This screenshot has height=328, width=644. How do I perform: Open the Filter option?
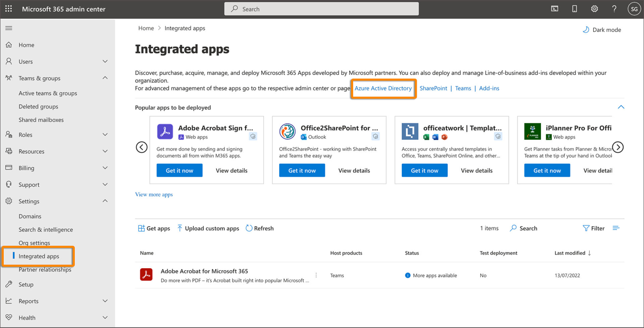(594, 228)
